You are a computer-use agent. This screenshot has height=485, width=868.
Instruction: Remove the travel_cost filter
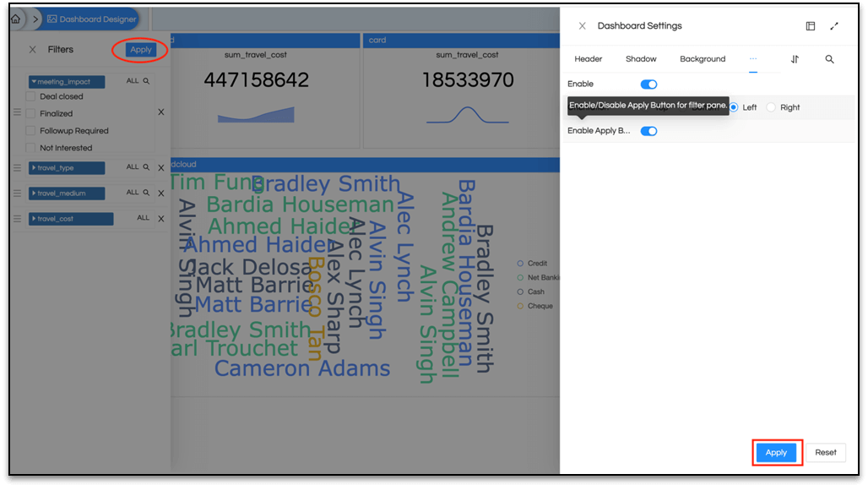tap(161, 219)
